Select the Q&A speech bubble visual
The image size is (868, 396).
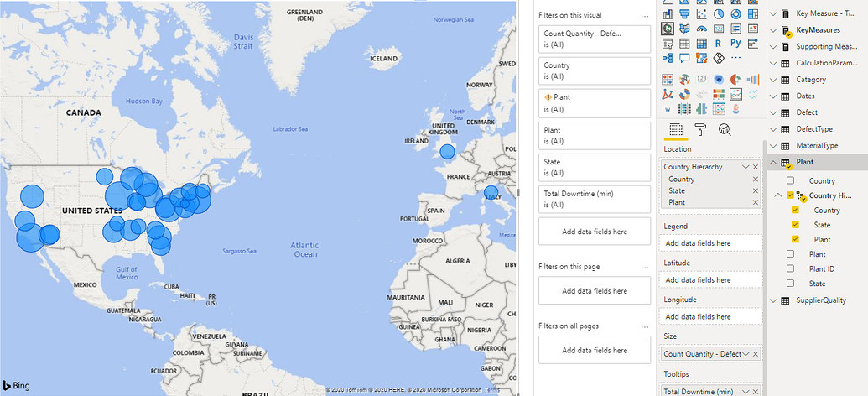point(684,58)
